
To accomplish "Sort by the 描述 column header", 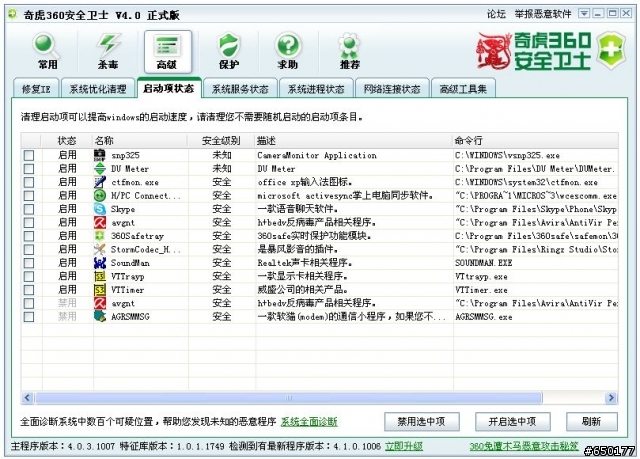I will tap(353, 141).
